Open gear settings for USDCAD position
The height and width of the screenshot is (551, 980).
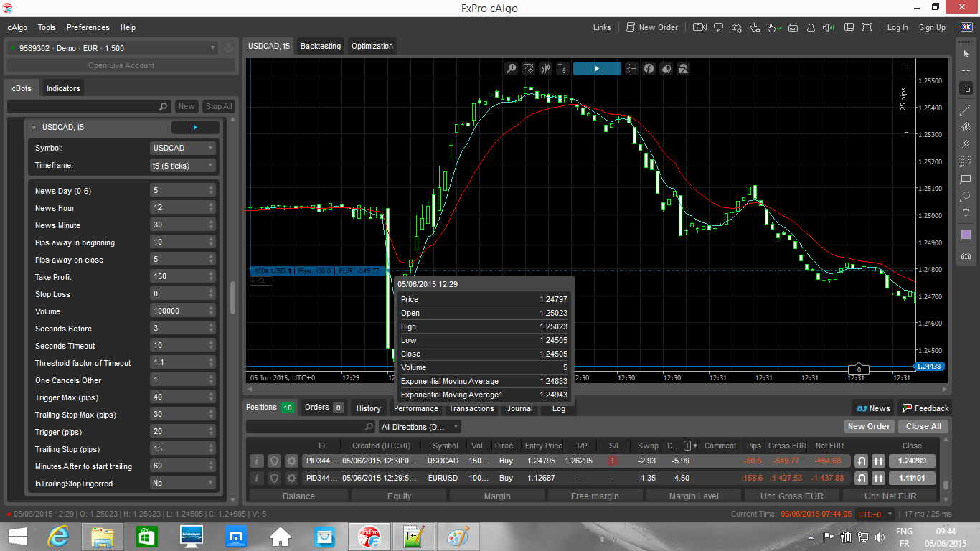(291, 461)
